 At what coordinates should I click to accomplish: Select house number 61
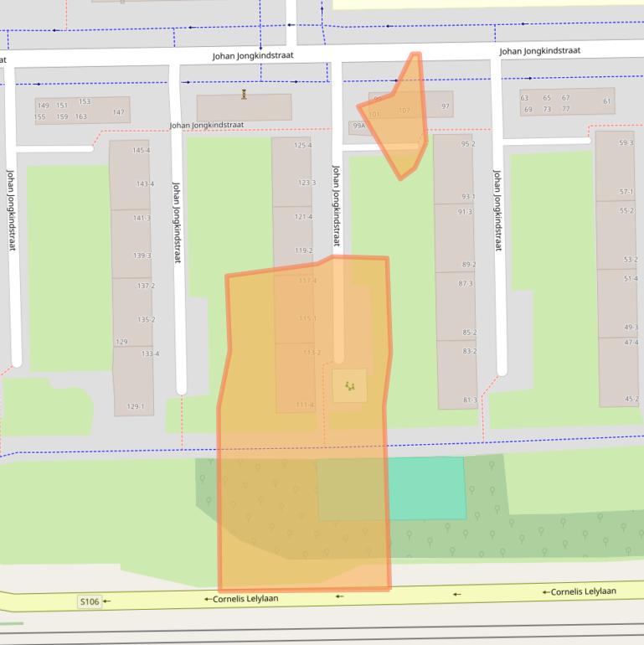[x=607, y=101]
